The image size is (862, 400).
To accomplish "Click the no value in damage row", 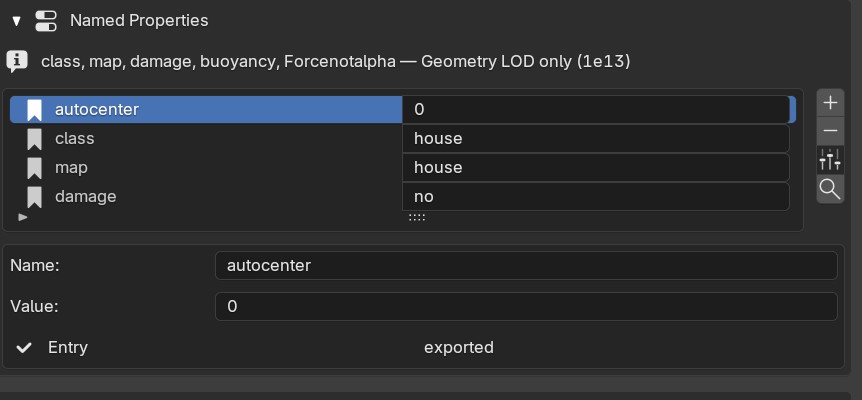I will pos(596,197).
